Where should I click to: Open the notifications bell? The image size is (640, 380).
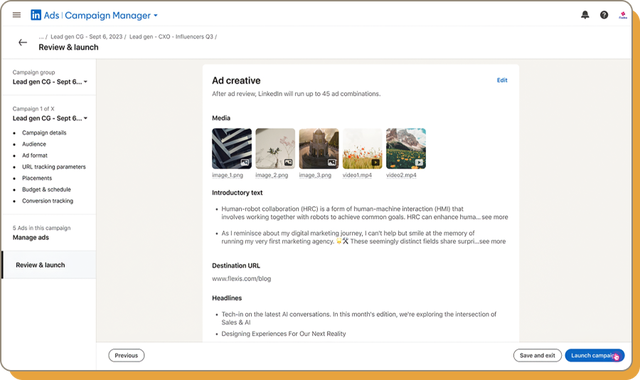click(585, 15)
